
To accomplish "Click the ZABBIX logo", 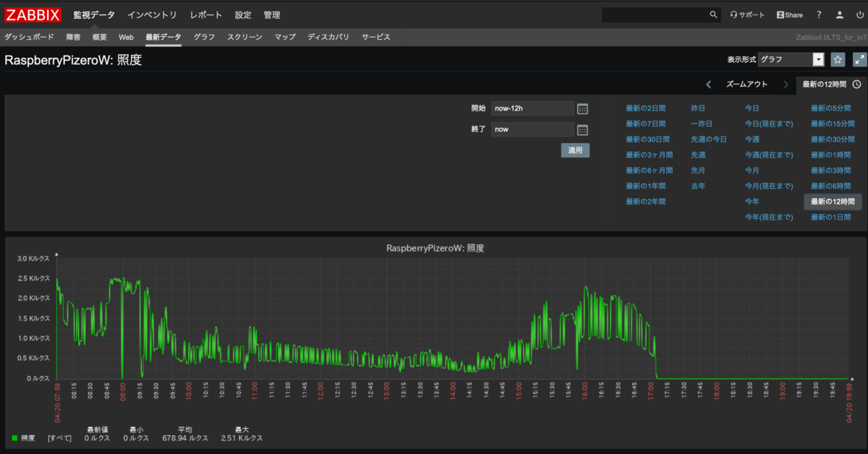I will (x=33, y=14).
